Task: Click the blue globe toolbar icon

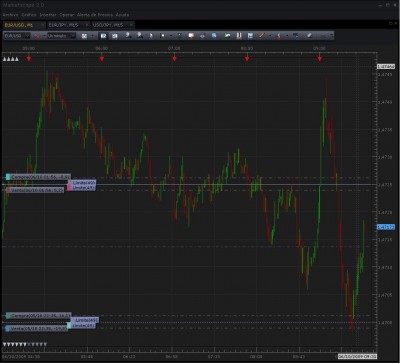Action: (x=214, y=35)
